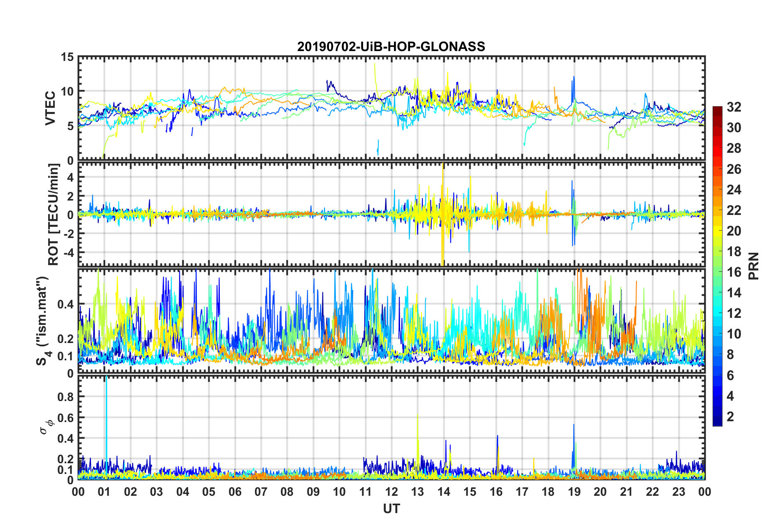Click the sigma-phi y-axis label

[x=46, y=427]
